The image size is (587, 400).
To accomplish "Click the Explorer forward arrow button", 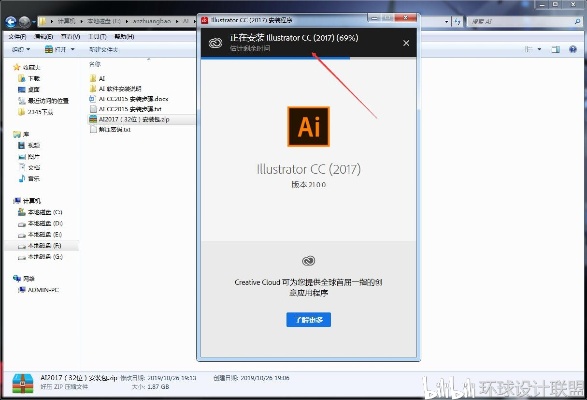I will click(x=24, y=22).
